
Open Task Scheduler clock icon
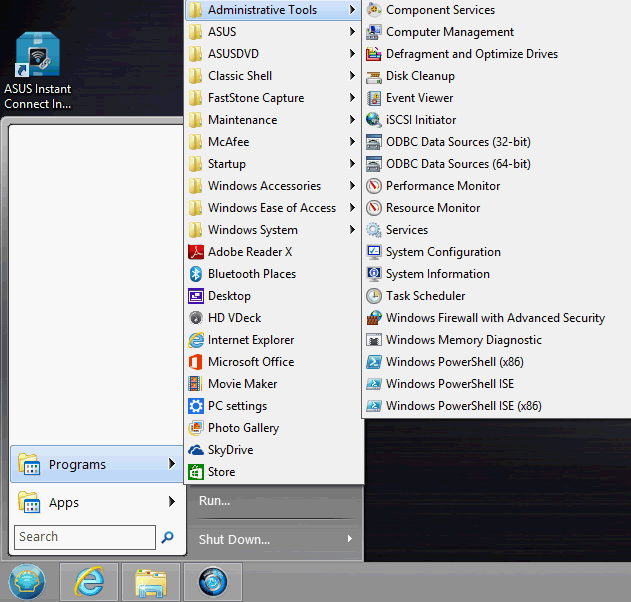click(x=374, y=296)
